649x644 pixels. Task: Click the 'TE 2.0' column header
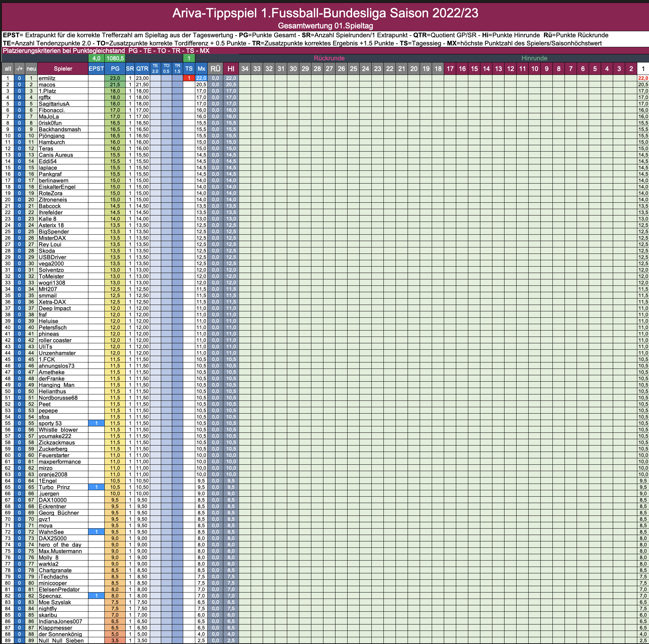[x=155, y=69]
